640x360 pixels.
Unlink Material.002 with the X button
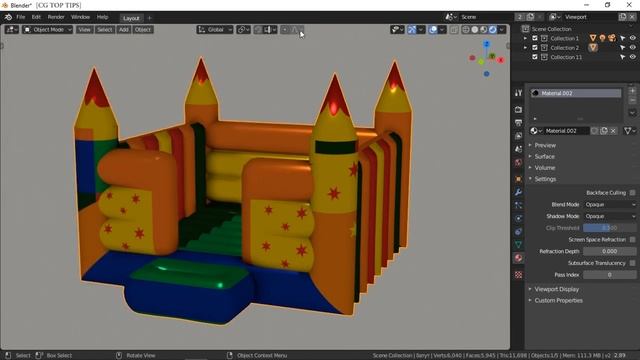click(x=613, y=131)
